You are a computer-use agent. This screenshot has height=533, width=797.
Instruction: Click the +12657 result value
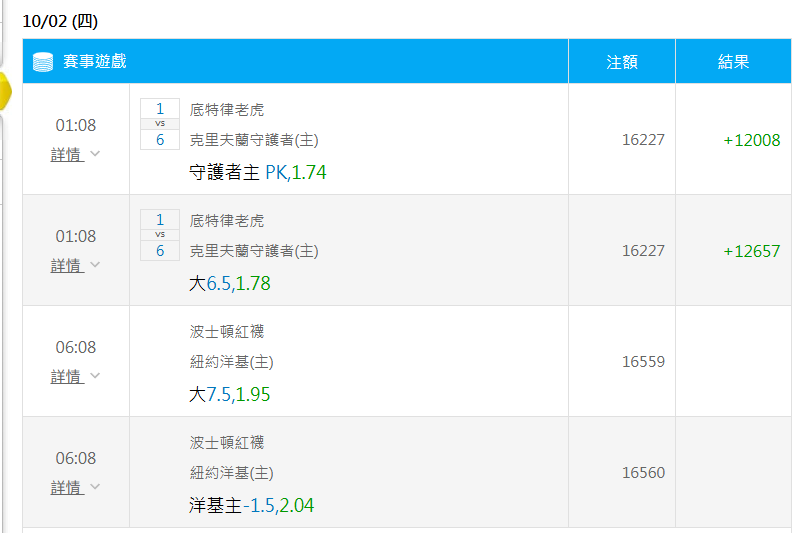pyautogui.click(x=751, y=251)
